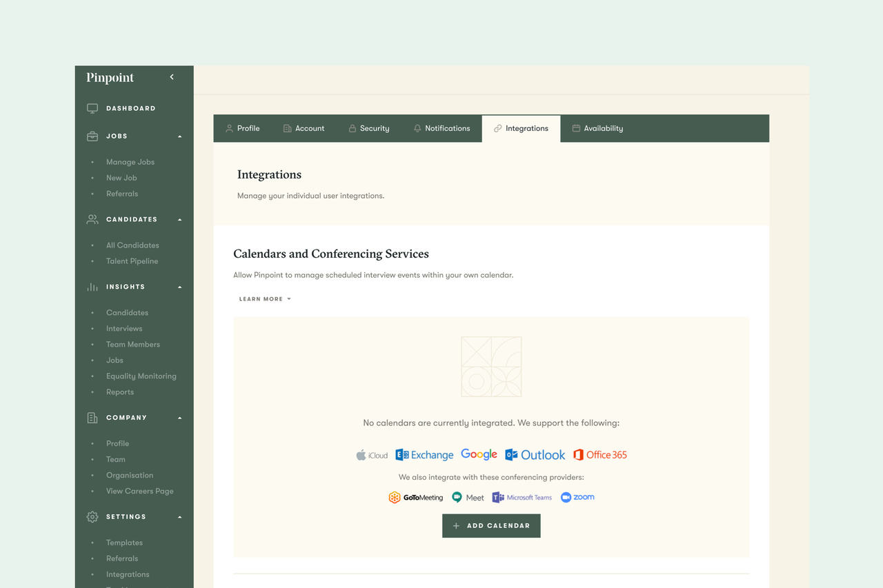Screen dimensions: 883x588
Task: Click the Add Calendar button
Action: tap(491, 525)
